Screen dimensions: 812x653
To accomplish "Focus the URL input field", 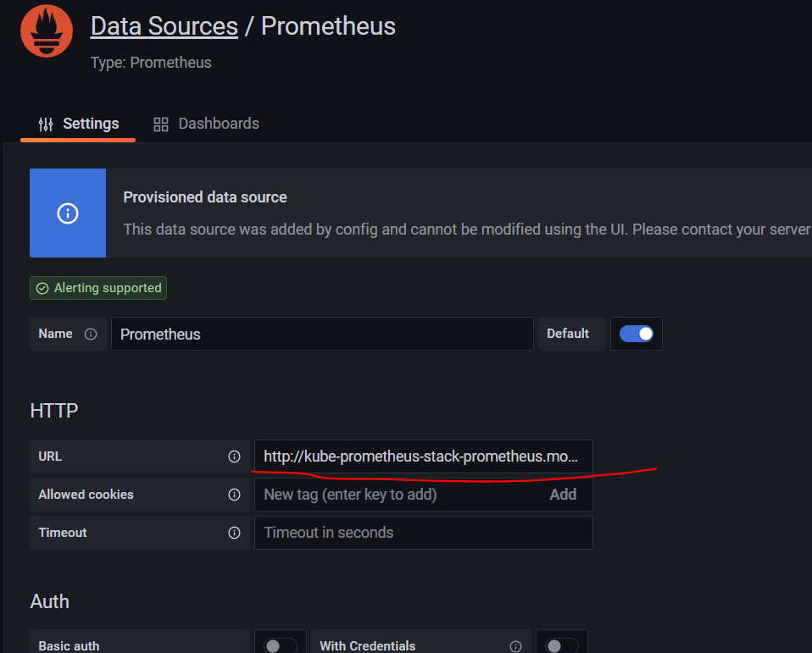I will [x=424, y=457].
